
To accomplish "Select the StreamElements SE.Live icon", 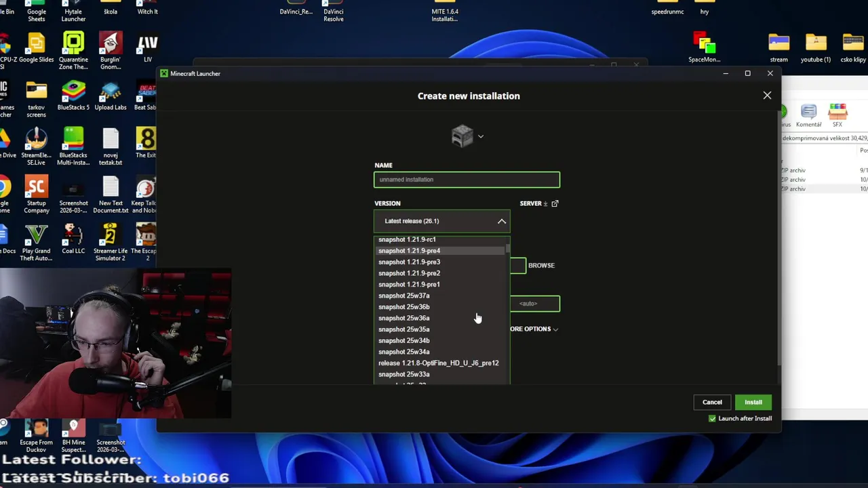I will coord(36,146).
